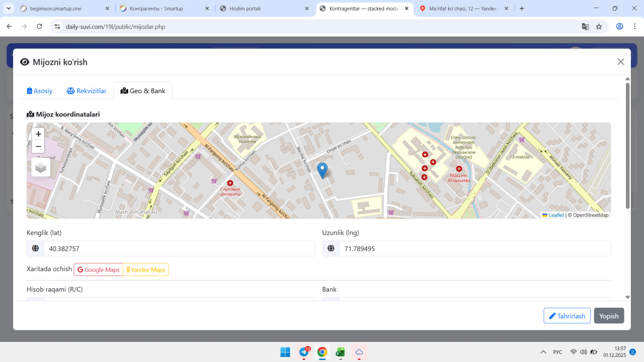
Task: Open Excel from the taskbar
Action: (x=341, y=352)
